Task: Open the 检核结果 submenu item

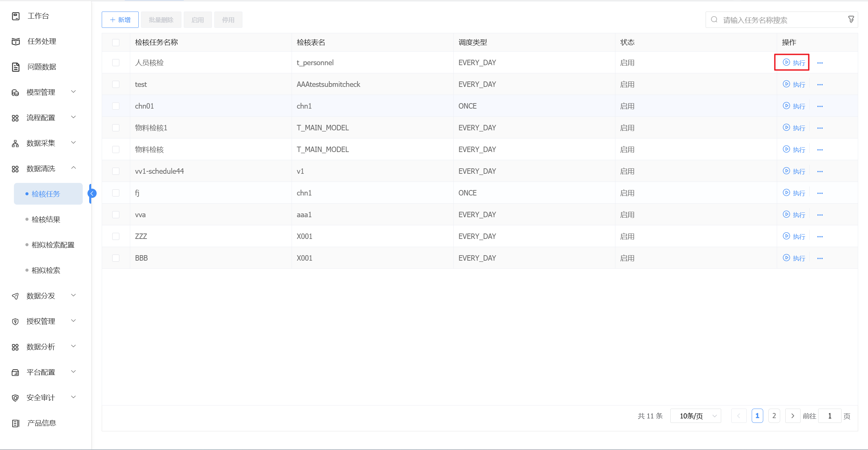Action: pyautogui.click(x=46, y=220)
